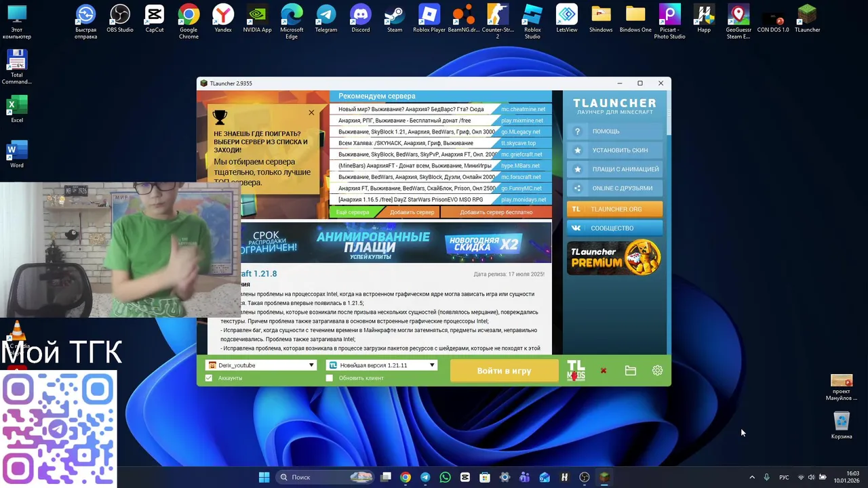Image resolution: width=868 pixels, height=488 pixels.
Task: Open СООБЩЕСТВО VK button
Action: (614, 228)
